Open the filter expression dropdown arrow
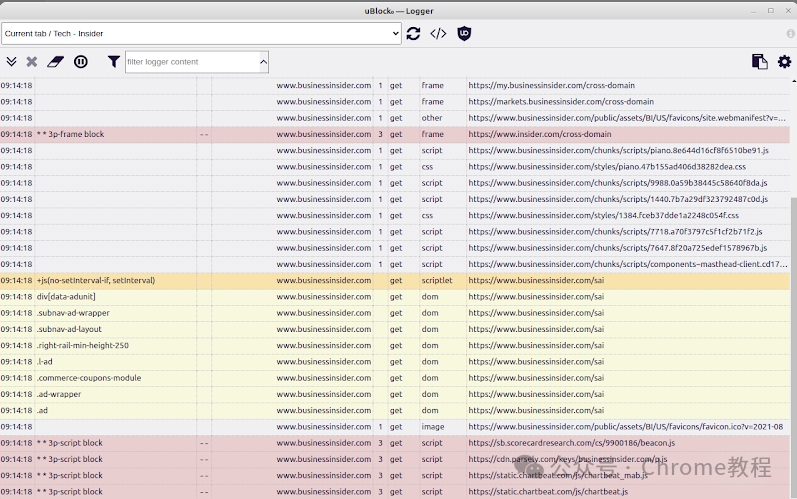The width and height of the screenshot is (797, 499). pos(263,62)
